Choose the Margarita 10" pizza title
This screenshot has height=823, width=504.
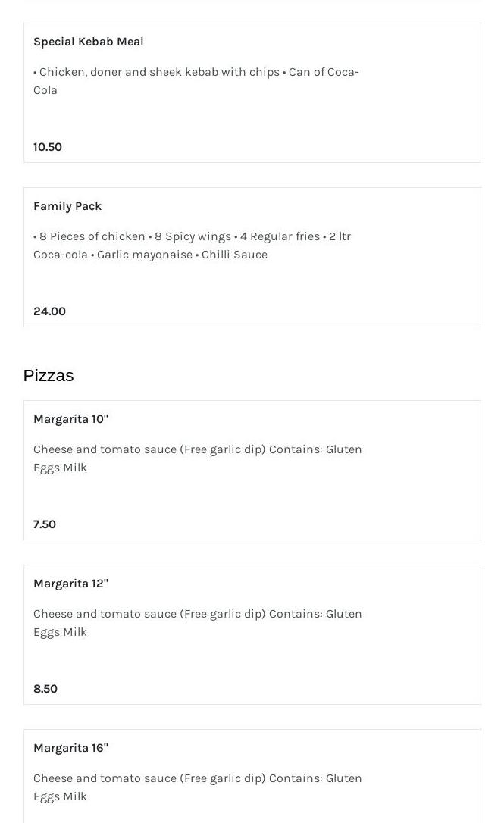[70, 419]
